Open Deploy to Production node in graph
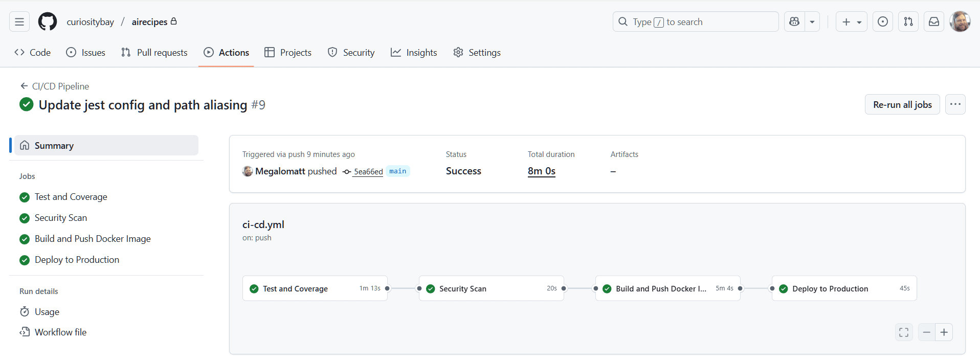This screenshot has height=361, width=980. [x=844, y=288]
